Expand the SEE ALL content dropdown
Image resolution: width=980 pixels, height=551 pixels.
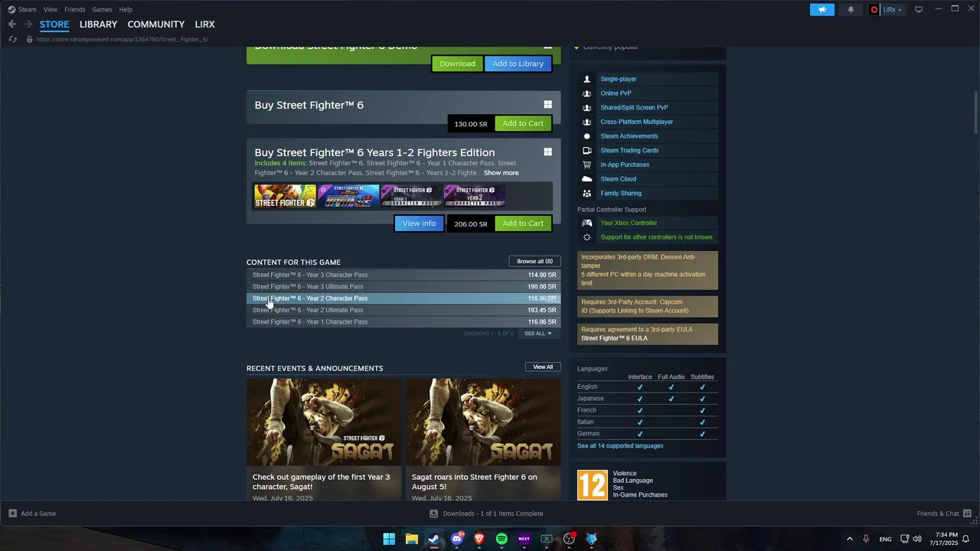537,334
